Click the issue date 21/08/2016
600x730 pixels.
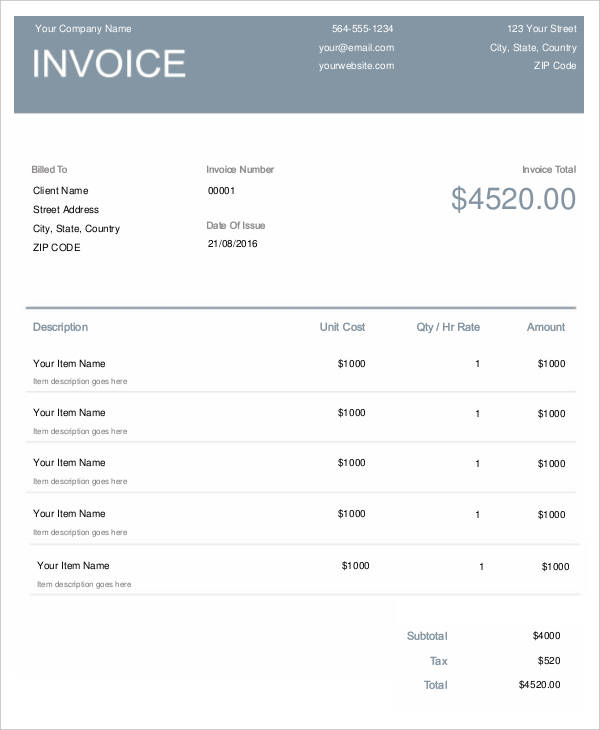point(232,243)
